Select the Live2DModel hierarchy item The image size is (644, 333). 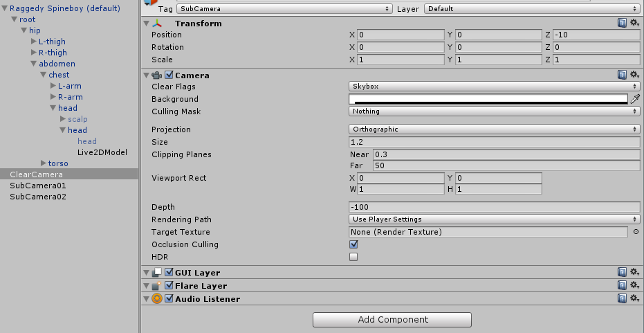[102, 152]
